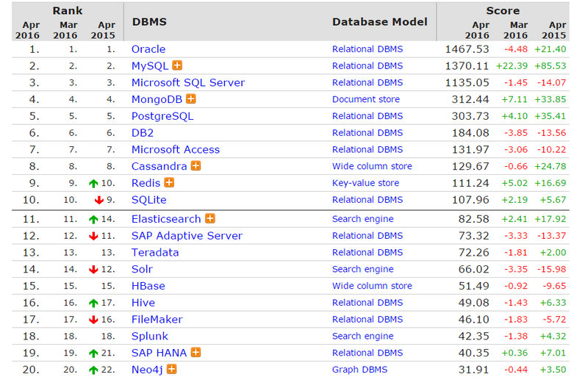Open the Microsoft SQL Server link
588x377 pixels.
tap(188, 82)
